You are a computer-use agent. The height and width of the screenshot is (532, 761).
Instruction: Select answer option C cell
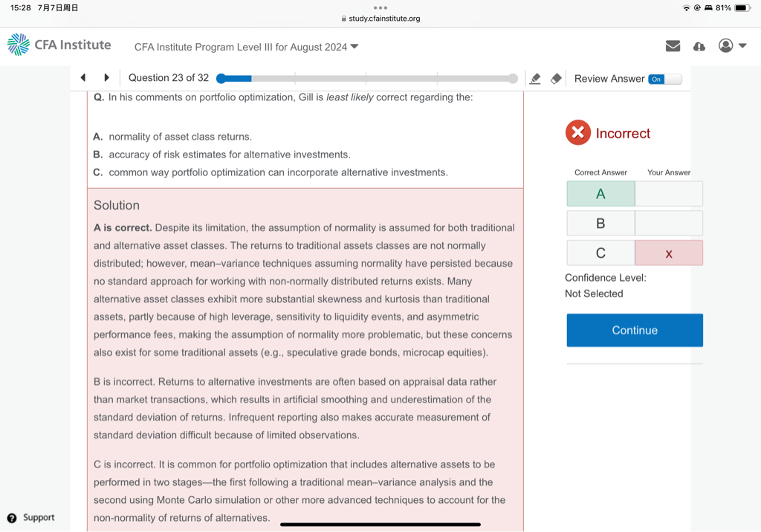point(600,253)
